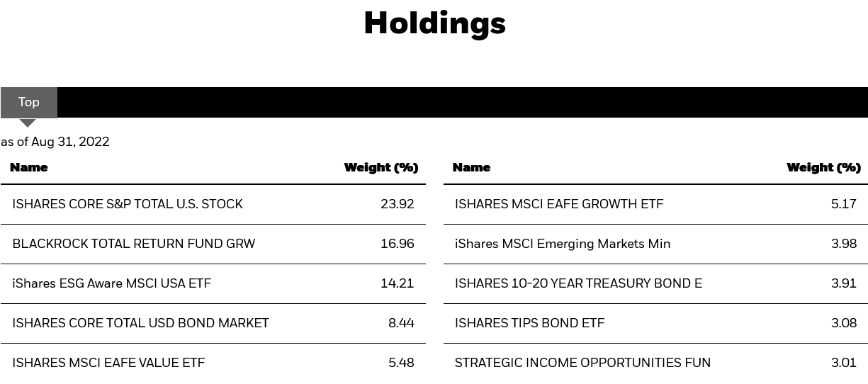The width and height of the screenshot is (868, 384).
Task: Open ISHARES MSCI EAFE GROWTH ETF holding
Action: 559,204
